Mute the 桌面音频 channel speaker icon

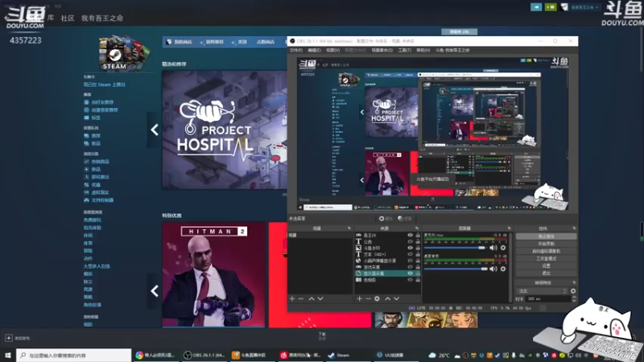point(493,269)
